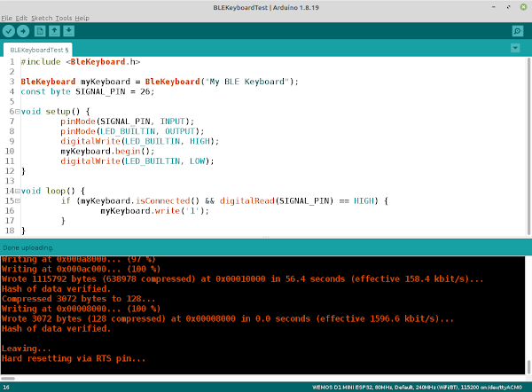
Task: Click the Verify sketch checkmark button
Action: tap(9, 31)
